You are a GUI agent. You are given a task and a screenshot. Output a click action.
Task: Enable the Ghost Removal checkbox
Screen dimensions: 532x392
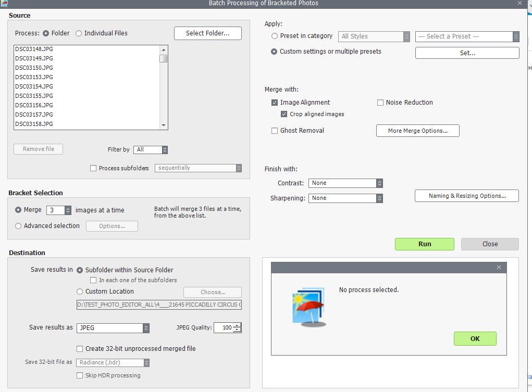pos(275,131)
